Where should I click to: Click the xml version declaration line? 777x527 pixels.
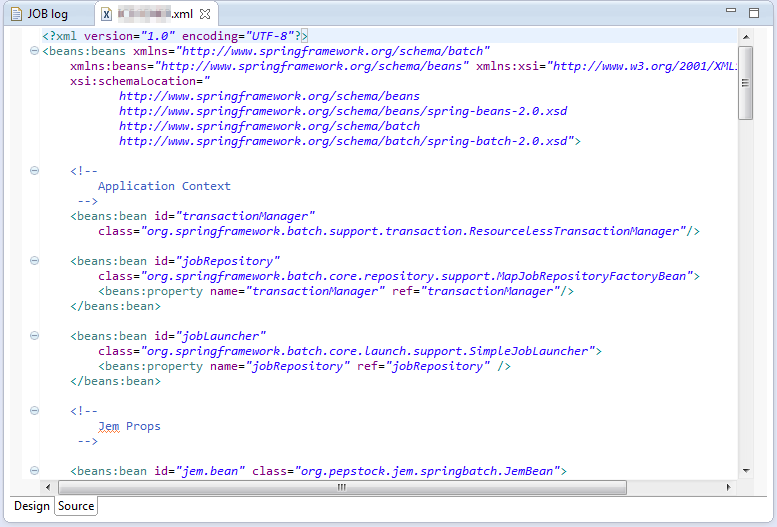point(175,36)
